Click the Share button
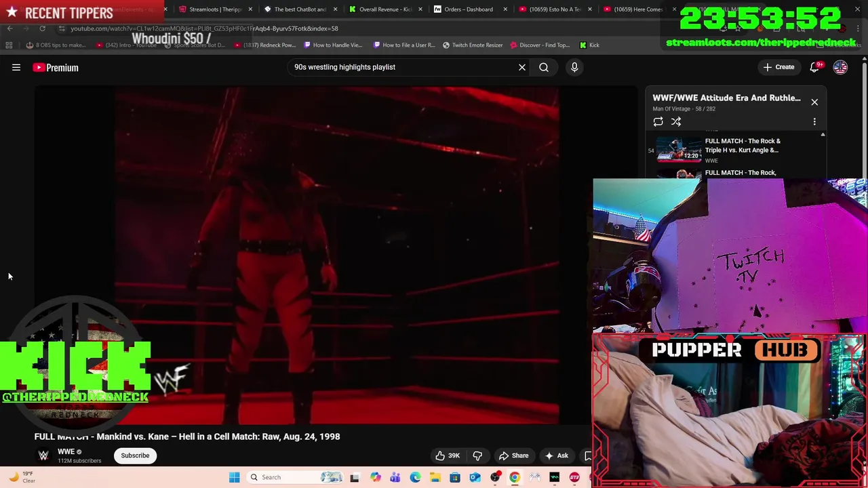Screen dimensions: 868x488 (x=513, y=455)
